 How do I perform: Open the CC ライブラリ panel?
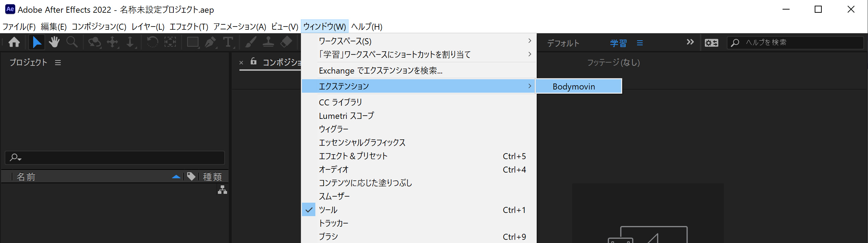[419, 102]
